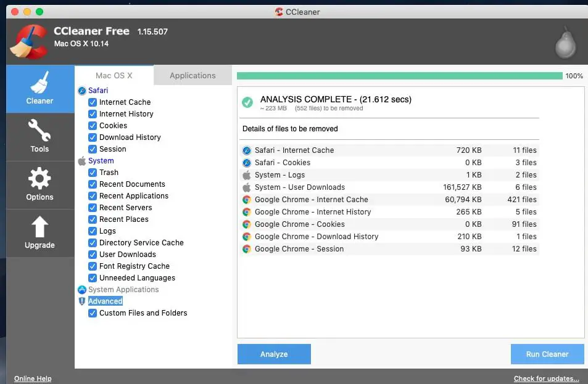Click Chrome icon in Chrome Internet History row
This screenshot has height=384, width=588.
(x=246, y=212)
